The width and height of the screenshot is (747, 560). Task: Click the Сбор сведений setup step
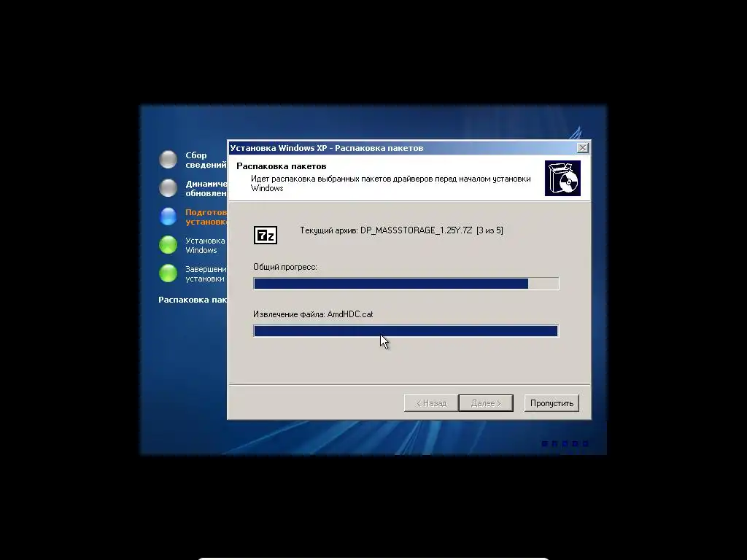206,160
